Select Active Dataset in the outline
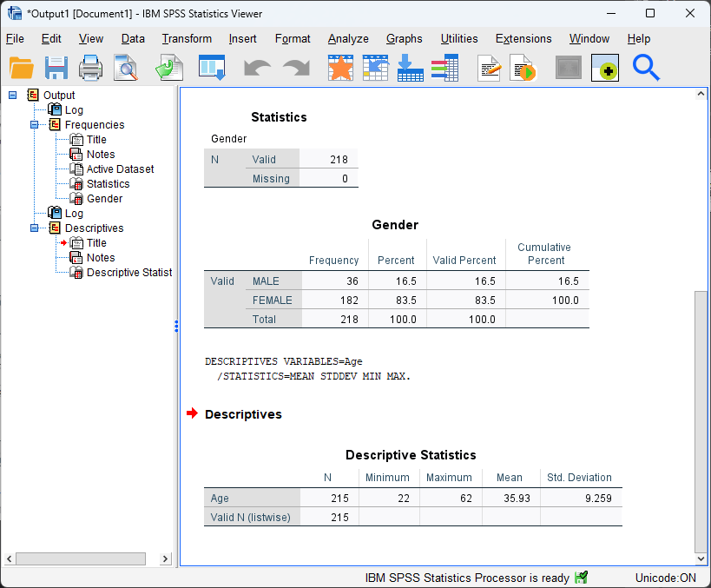 tap(120, 169)
